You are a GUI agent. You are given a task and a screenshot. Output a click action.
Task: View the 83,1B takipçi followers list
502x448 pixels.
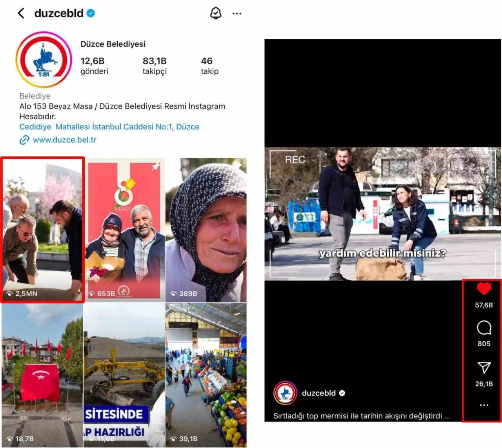click(155, 66)
